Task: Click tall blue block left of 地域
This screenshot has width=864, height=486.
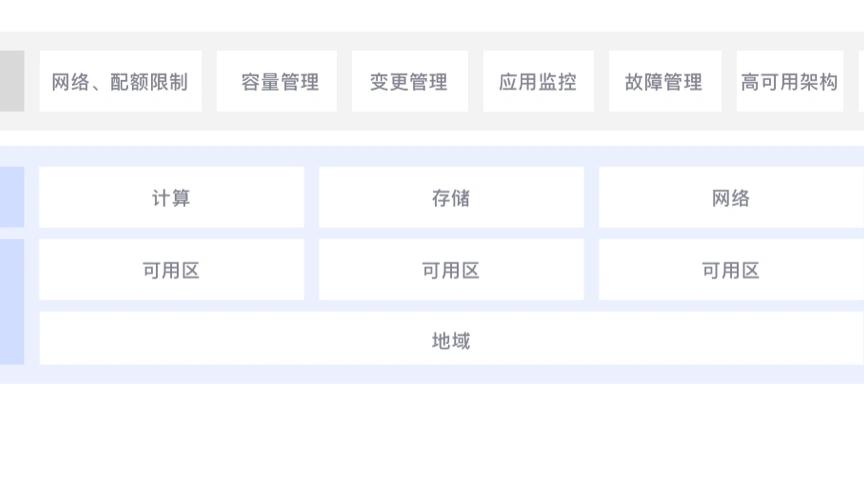Action: (x=12, y=302)
